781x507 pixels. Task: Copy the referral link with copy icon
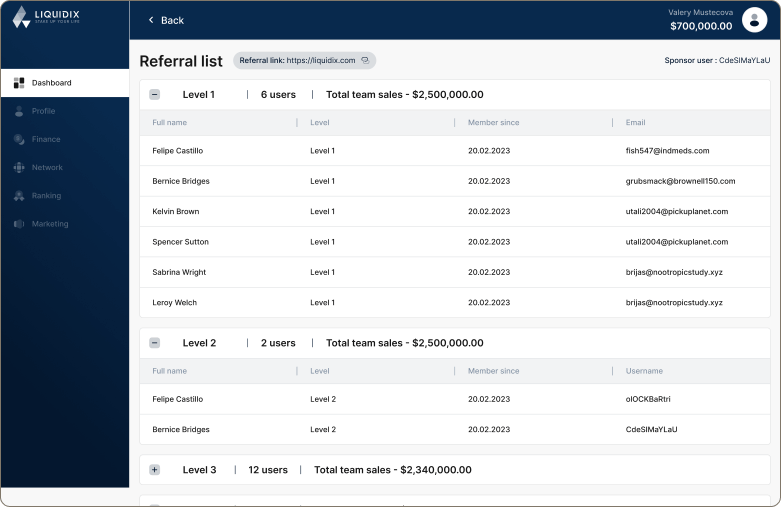[365, 61]
